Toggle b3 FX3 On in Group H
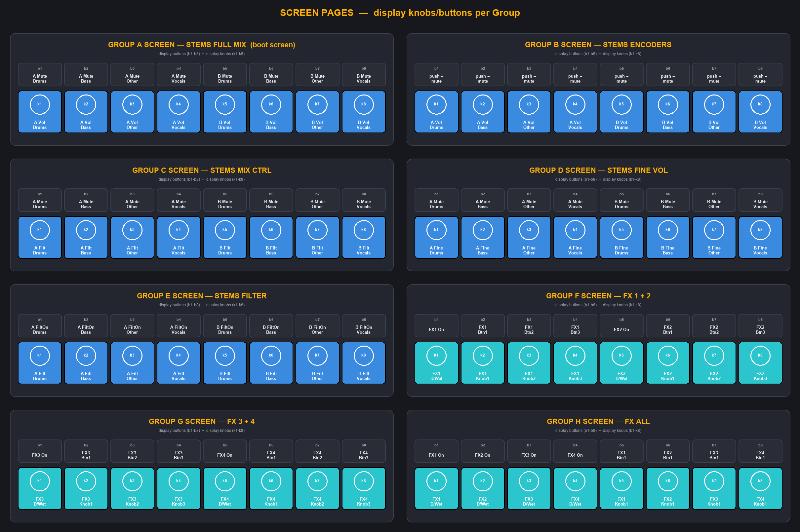This screenshot has height=532, width=800. click(x=529, y=451)
